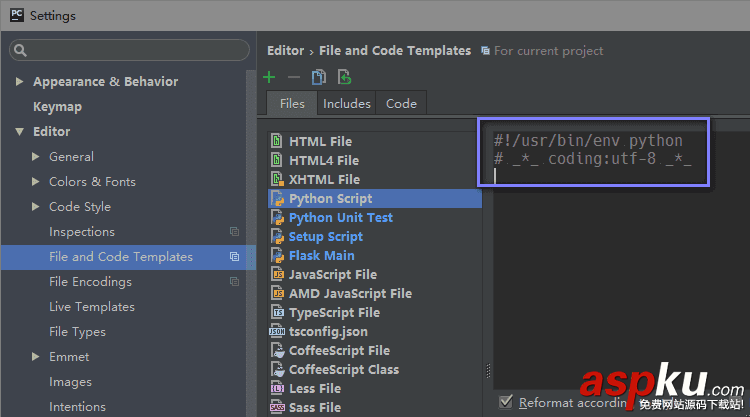This screenshot has height=417, width=750.
Task: Select the tsconfig.json template
Action: click(328, 332)
